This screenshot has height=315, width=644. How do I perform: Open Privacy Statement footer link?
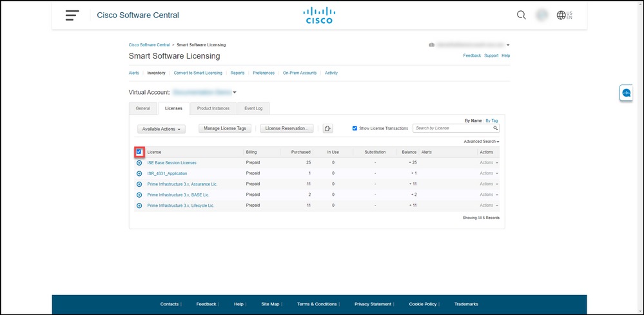pos(373,304)
